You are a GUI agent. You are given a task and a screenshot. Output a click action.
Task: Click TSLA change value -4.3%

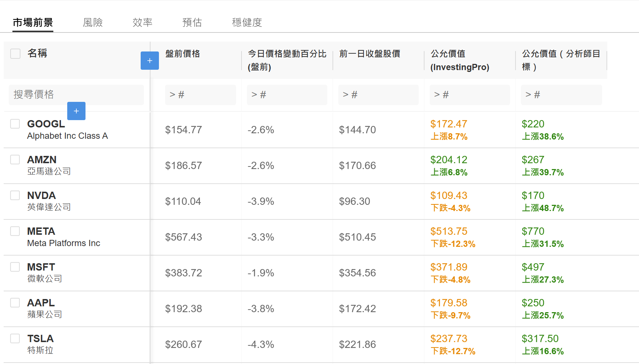tap(261, 344)
